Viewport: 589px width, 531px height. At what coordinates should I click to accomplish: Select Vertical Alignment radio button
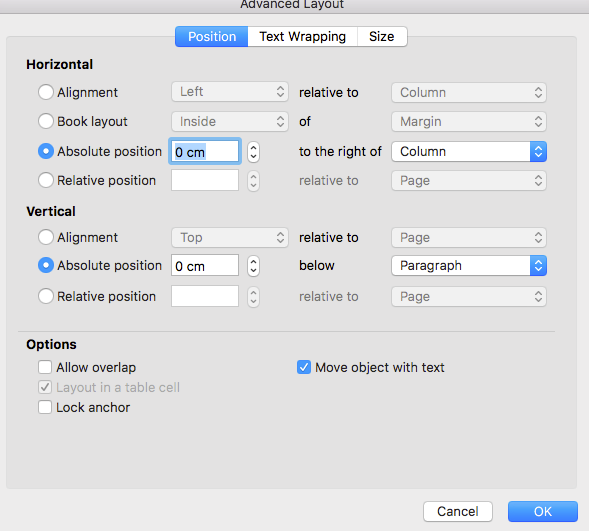46,237
